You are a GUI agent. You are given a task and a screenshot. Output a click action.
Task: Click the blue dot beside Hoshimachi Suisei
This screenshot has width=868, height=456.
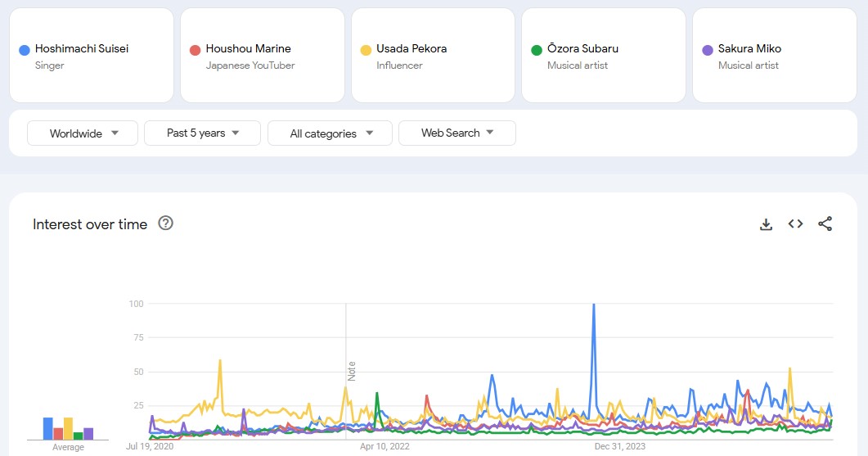(25, 50)
